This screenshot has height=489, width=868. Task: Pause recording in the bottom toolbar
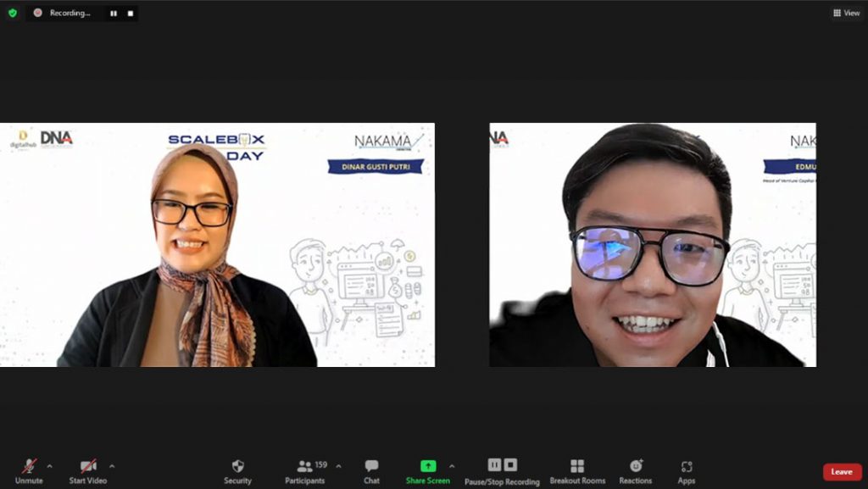[x=494, y=464]
